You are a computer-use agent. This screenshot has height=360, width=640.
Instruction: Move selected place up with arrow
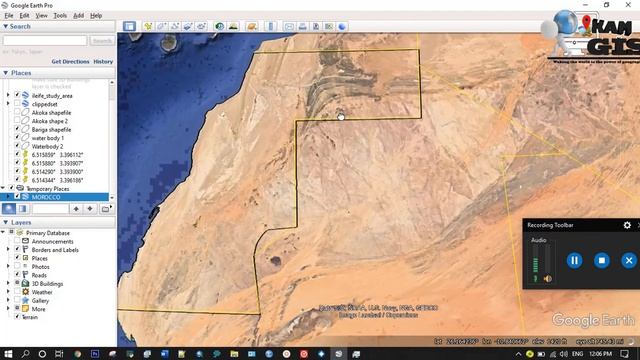point(76,209)
